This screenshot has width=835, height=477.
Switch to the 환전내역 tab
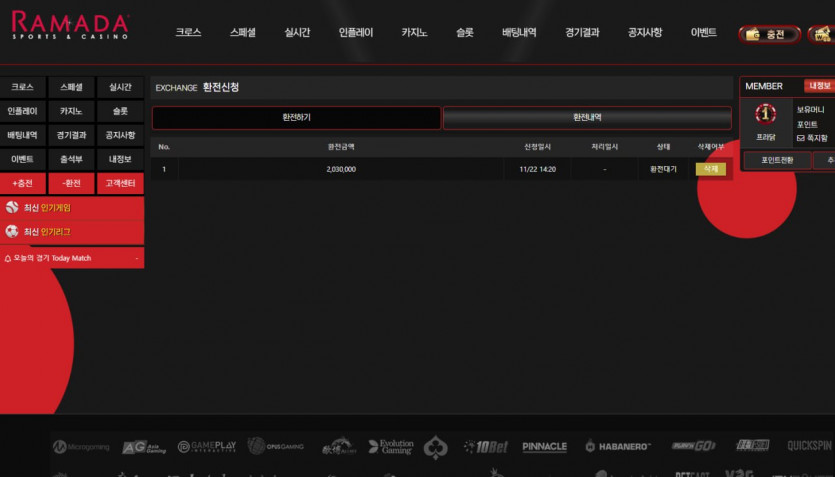point(587,118)
